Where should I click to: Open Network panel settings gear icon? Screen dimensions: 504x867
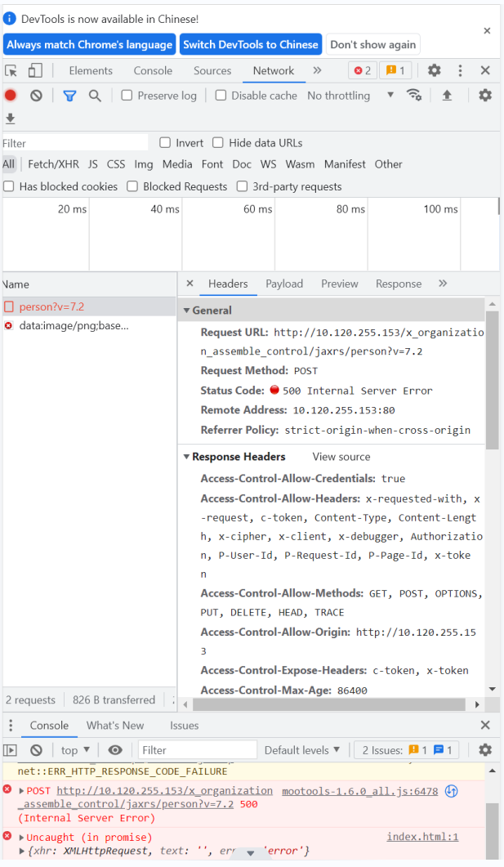[x=485, y=95]
